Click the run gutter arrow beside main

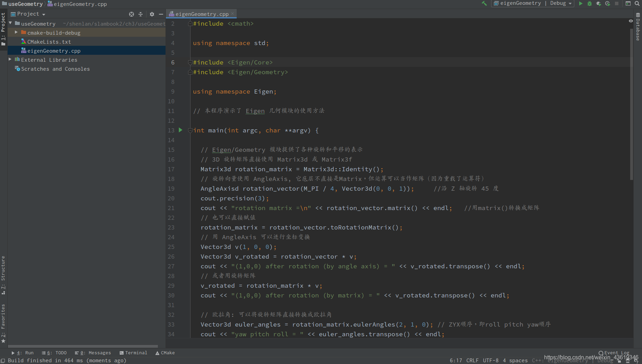[180, 130]
